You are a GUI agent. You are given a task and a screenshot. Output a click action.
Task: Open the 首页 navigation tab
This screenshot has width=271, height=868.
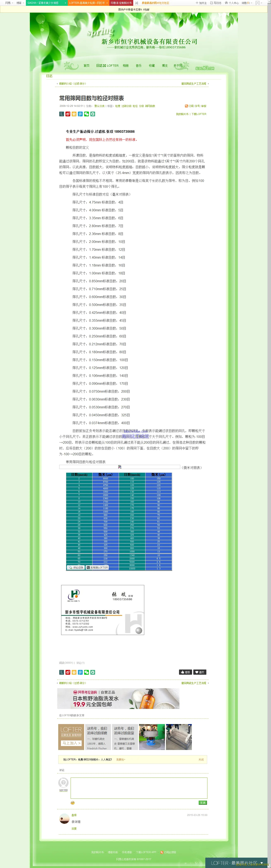coord(87,66)
